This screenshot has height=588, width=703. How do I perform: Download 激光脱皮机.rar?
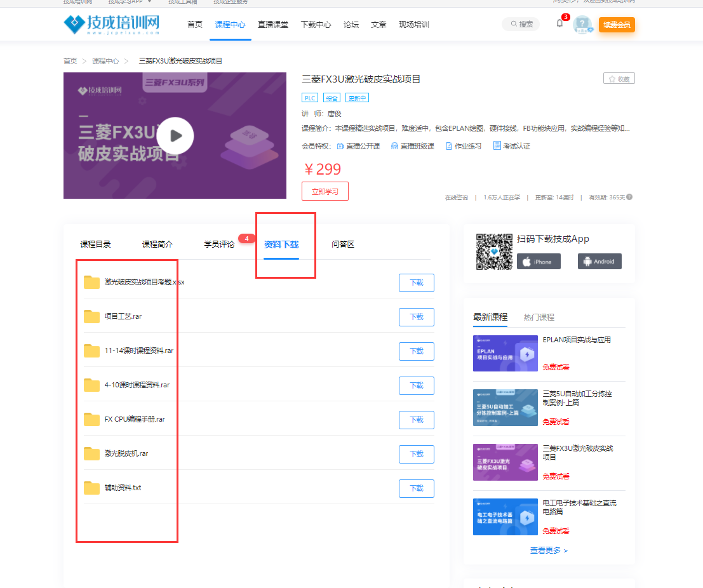coord(417,454)
